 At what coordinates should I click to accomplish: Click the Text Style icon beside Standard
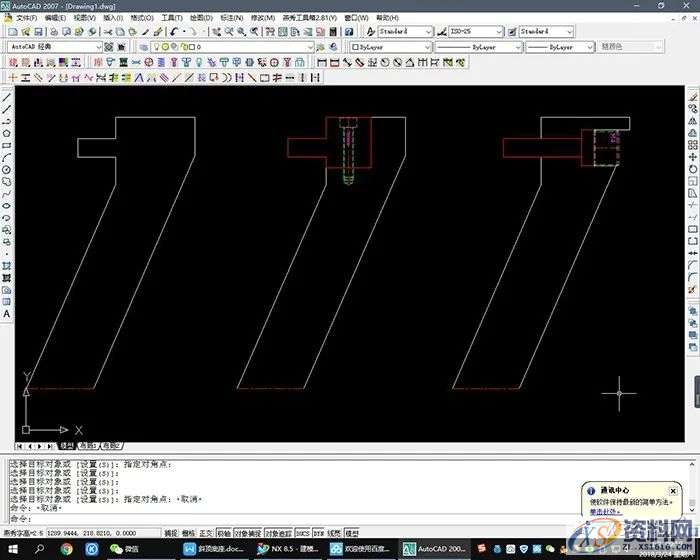pyautogui.click(x=370, y=32)
